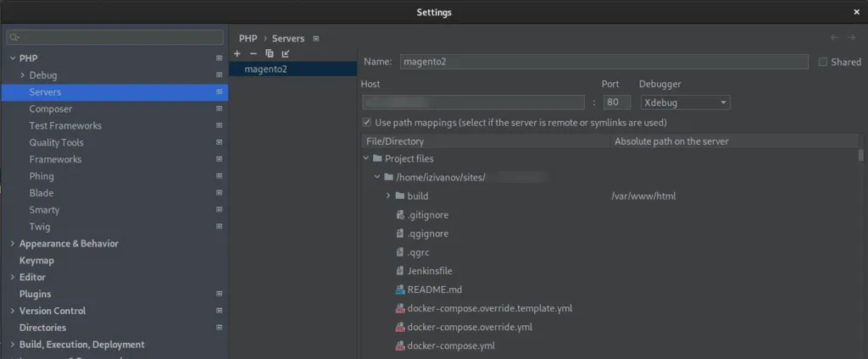
Task: Collapse the Project files tree node
Action: 366,159
